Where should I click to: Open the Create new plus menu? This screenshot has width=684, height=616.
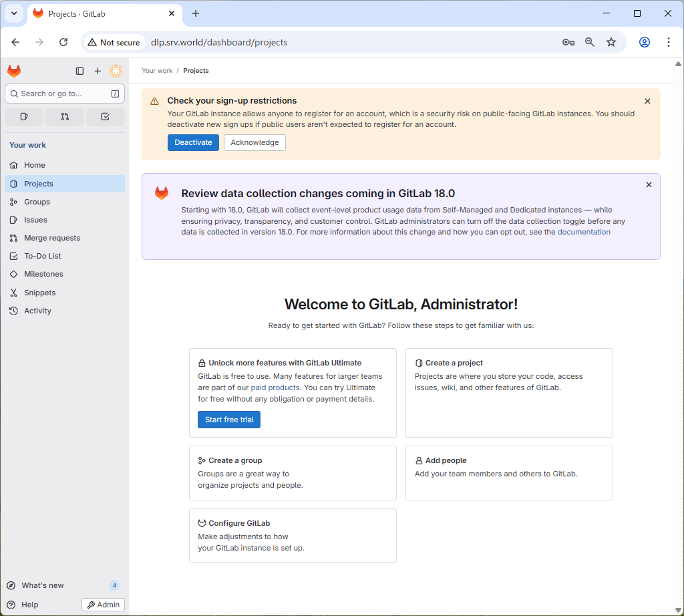tap(98, 71)
